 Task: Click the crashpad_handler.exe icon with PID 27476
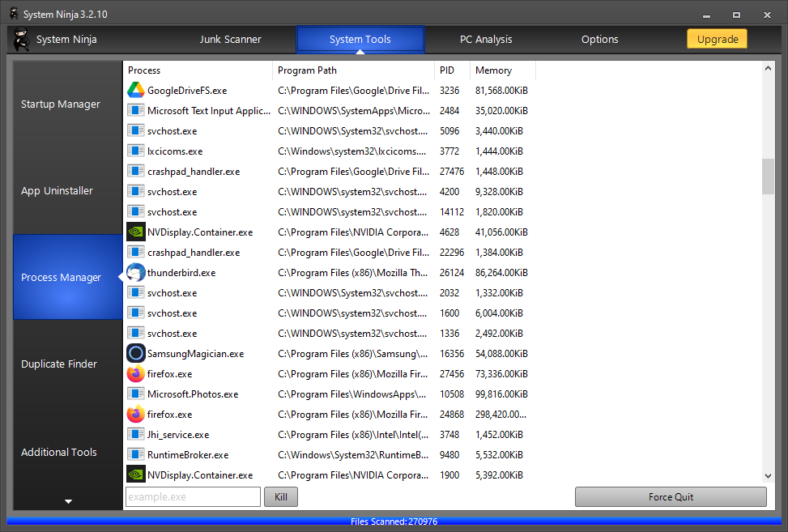[136, 172]
